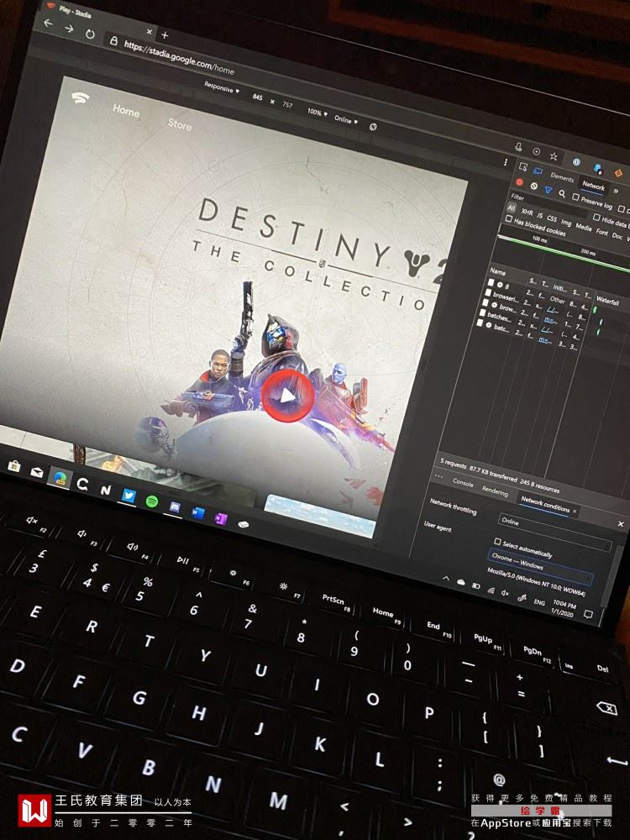Image resolution: width=630 pixels, height=840 pixels.
Task: Filter network requests by Img
Action: pos(565,223)
